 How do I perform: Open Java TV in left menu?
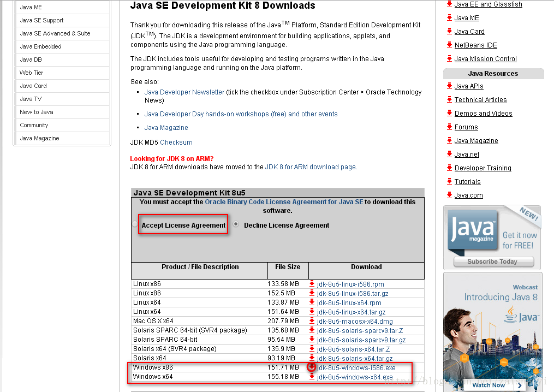(63, 99)
